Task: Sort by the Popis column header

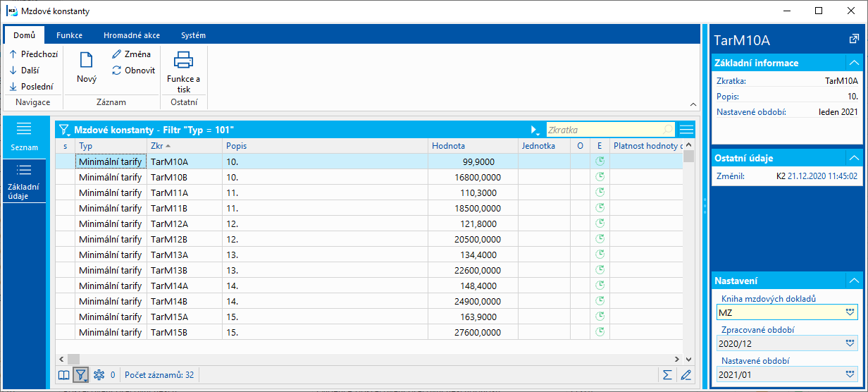Action: (326, 146)
